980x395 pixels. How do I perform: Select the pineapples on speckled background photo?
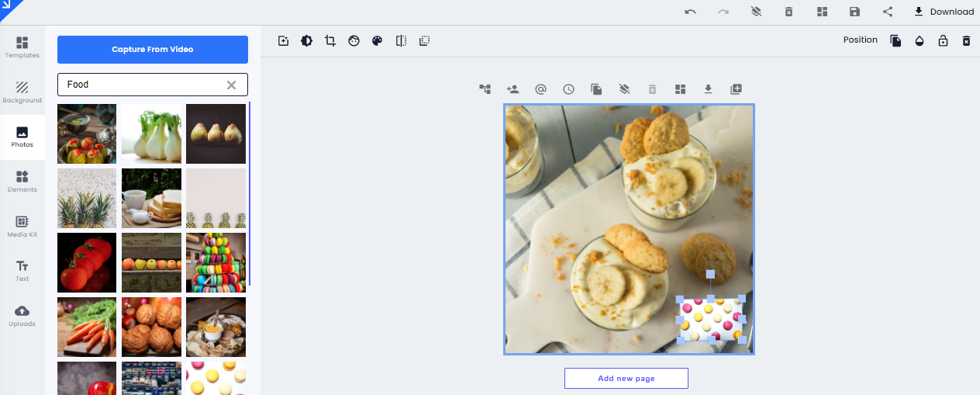pos(87,198)
